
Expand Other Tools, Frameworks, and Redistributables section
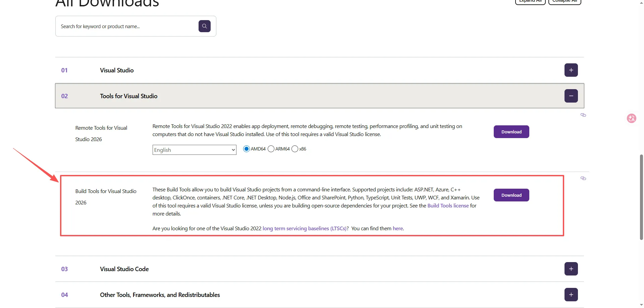tap(571, 295)
